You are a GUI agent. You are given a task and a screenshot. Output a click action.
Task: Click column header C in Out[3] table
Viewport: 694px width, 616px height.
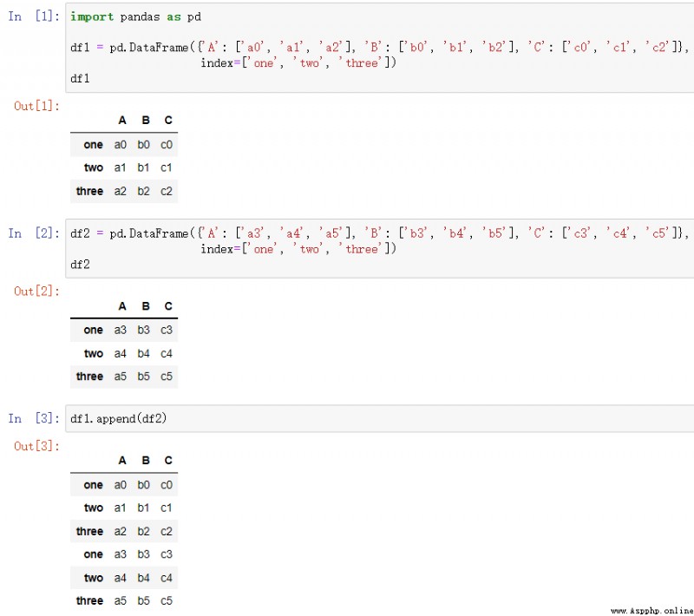(x=168, y=461)
